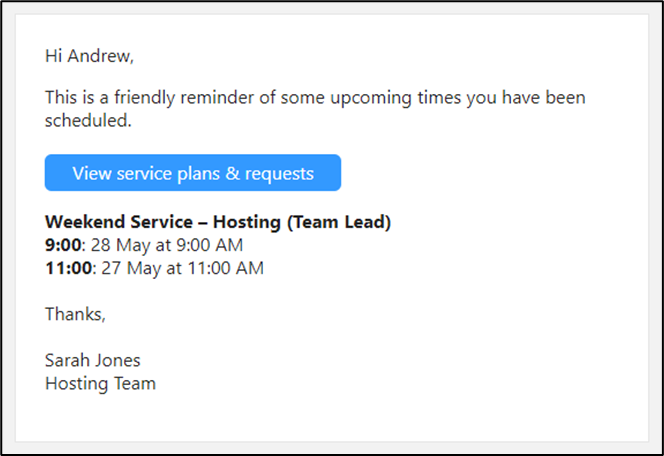
Task: Click the "(Team Lead)" text in heading
Action: coord(338,222)
